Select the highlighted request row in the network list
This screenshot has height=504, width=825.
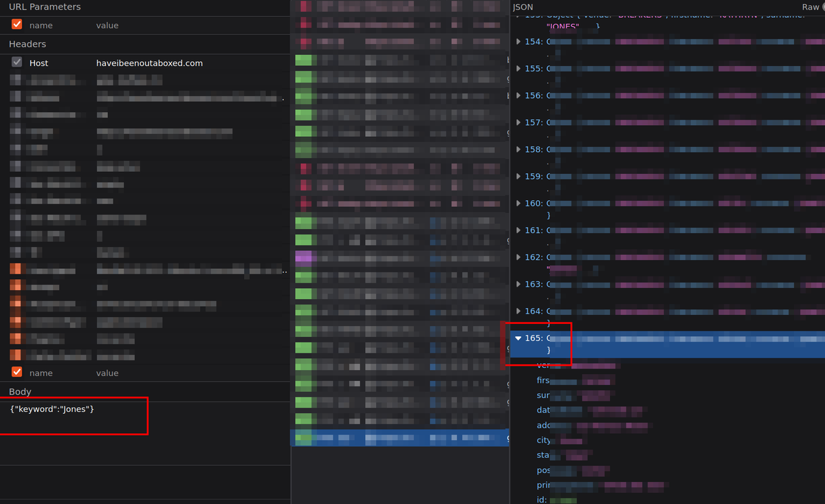click(x=400, y=437)
